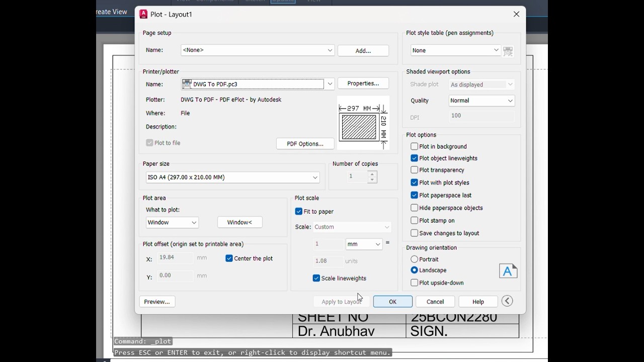
Task: Click the command line showing _plot
Action: point(143,341)
